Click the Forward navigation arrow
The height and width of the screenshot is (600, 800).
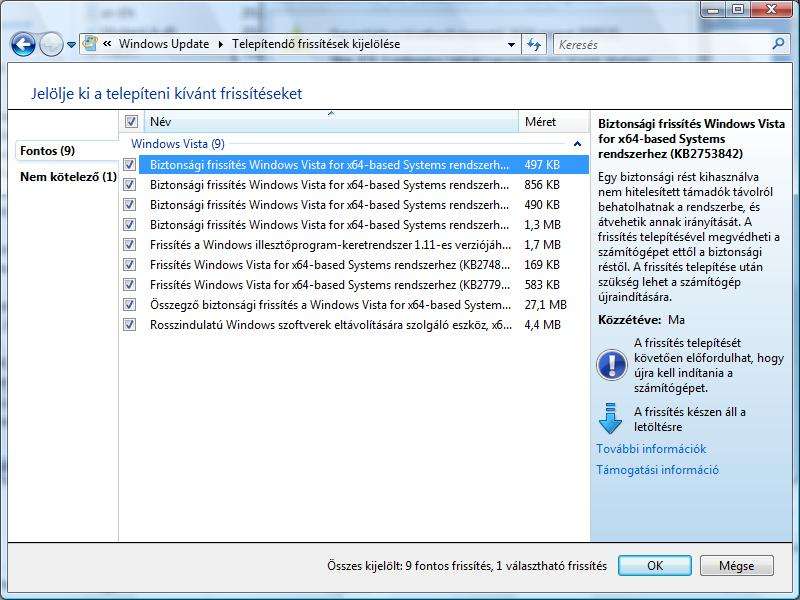point(51,44)
